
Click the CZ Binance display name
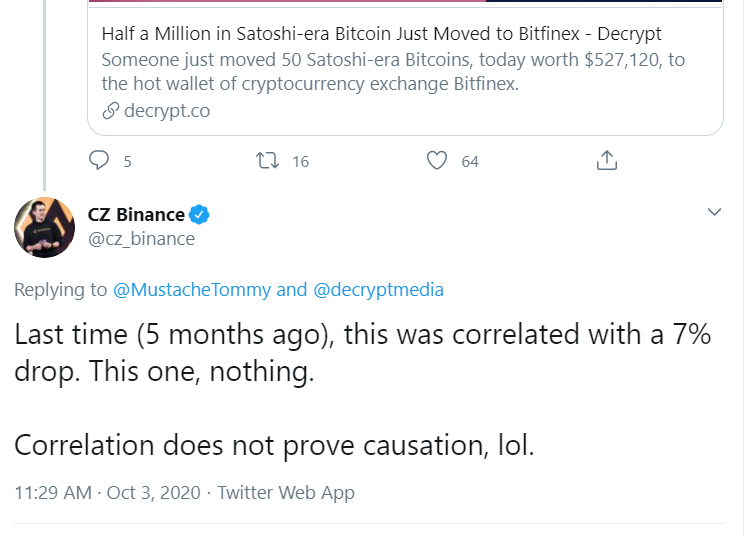click(136, 214)
